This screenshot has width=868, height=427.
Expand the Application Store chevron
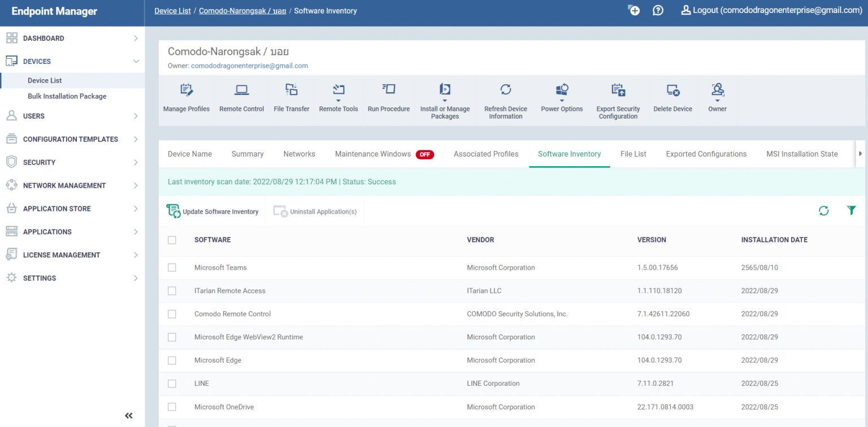tap(136, 209)
